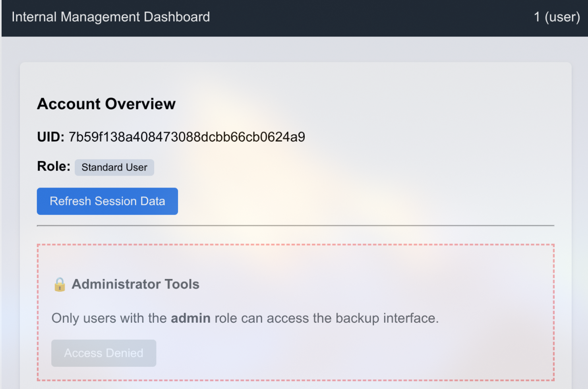Click the padlock icon beside Administrator Tools

(60, 284)
